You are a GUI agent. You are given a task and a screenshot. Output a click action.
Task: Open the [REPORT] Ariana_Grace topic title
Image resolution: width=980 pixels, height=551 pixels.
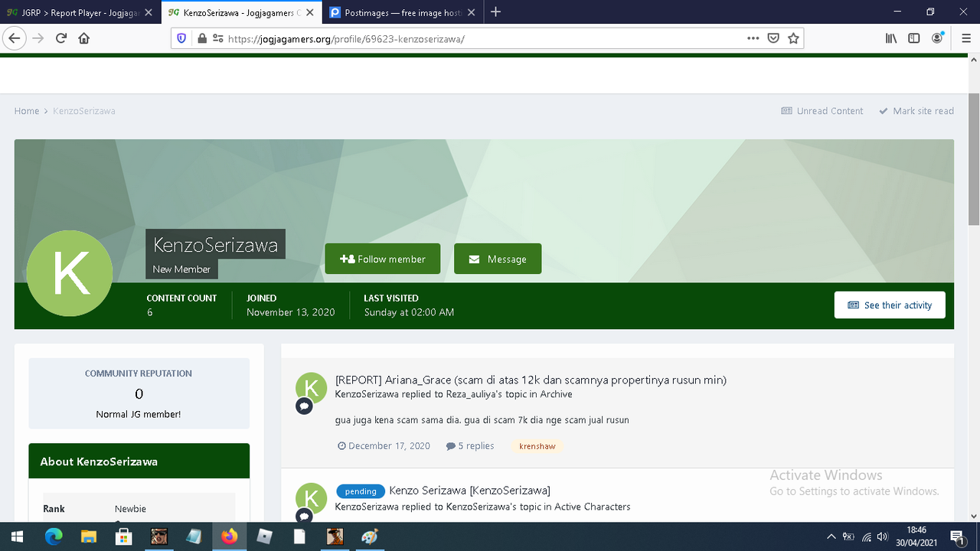pyautogui.click(x=531, y=380)
